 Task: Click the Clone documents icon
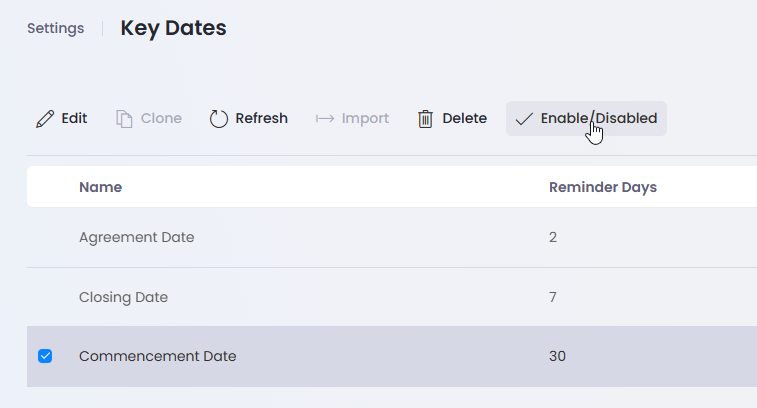(x=124, y=119)
